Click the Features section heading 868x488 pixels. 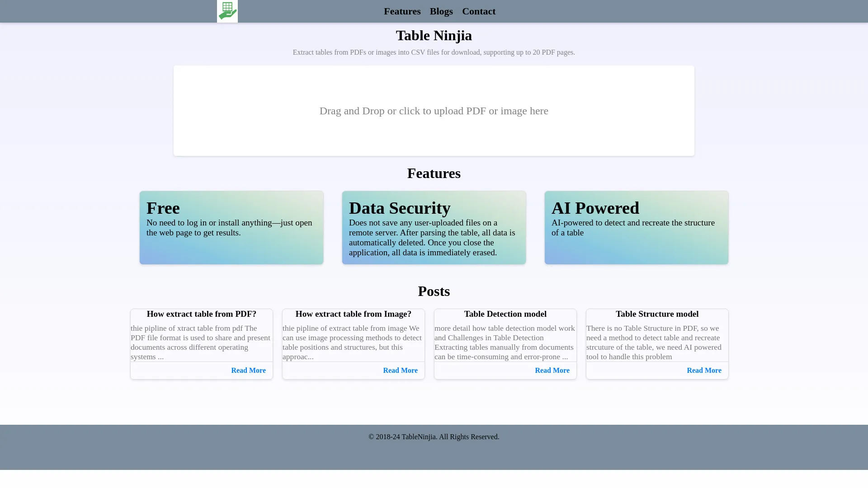tap(434, 173)
